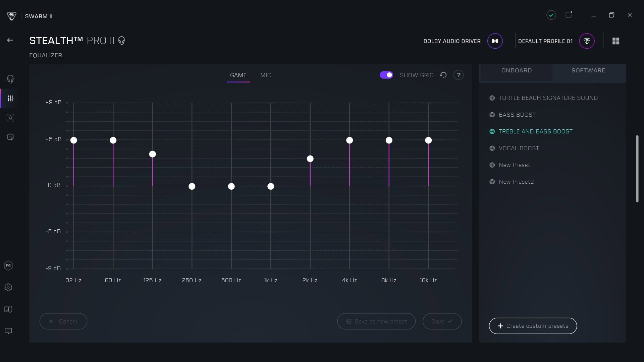Click the 4k Hz slider handle

(x=350, y=140)
